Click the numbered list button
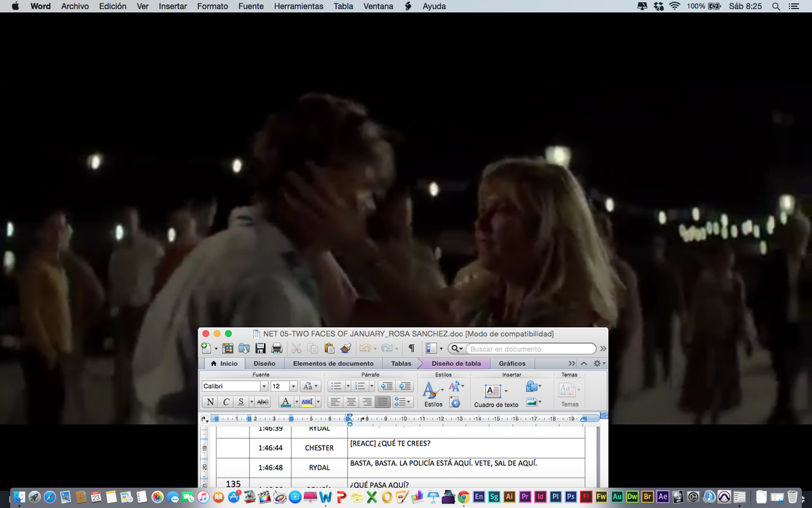The image size is (812, 508). pos(360,386)
